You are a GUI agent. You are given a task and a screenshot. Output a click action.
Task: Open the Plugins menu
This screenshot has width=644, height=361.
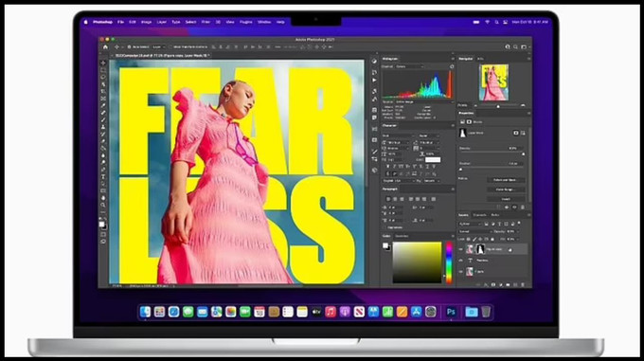[x=245, y=22]
